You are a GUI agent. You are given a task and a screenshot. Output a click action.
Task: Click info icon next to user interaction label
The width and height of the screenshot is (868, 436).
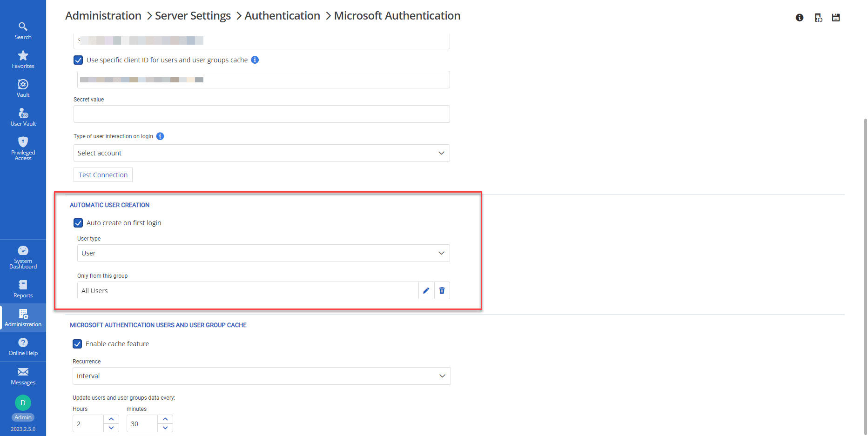pyautogui.click(x=160, y=136)
